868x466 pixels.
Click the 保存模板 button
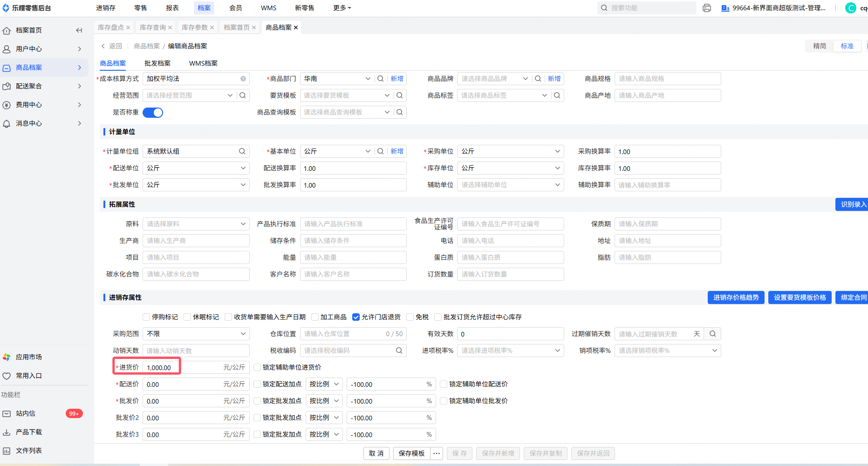(x=412, y=453)
